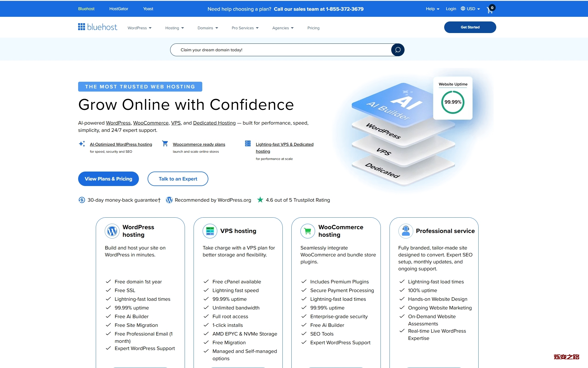Open the shopping cart icon
Image resolution: width=588 pixels, height=368 pixels.
tap(490, 10)
